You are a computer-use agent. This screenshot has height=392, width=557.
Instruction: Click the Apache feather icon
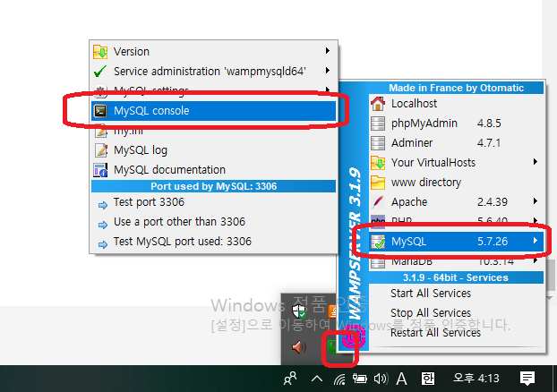pyautogui.click(x=378, y=202)
